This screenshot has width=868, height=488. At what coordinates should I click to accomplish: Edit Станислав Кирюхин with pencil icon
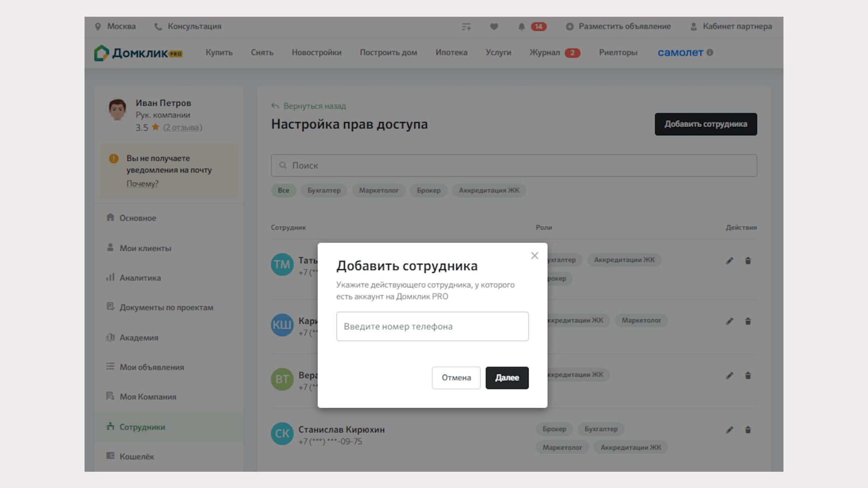tap(730, 430)
